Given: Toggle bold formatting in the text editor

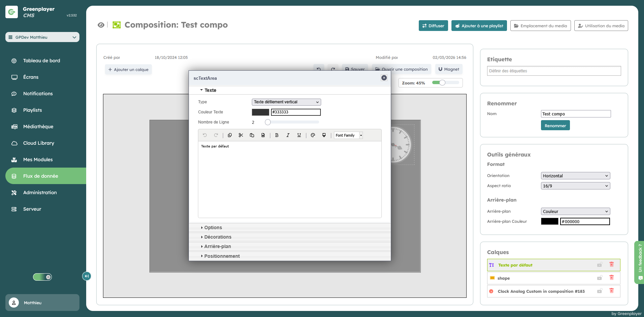Looking at the screenshot, I should pyautogui.click(x=277, y=135).
